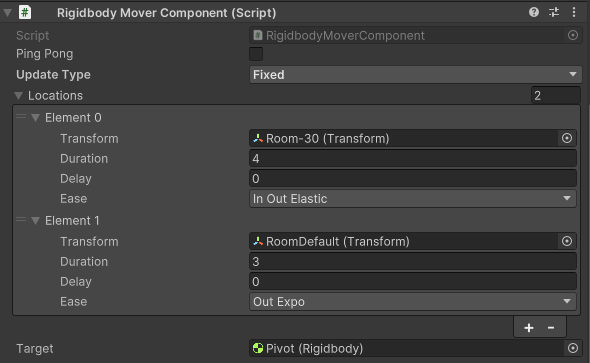Grab the Element 0 reorder handle
The width and height of the screenshot is (590, 363).
(x=21, y=117)
